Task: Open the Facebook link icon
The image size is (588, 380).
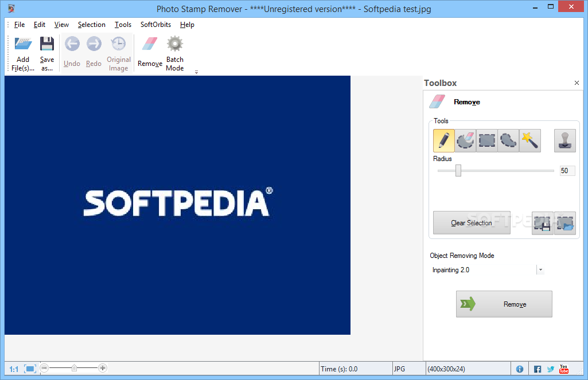Action: (x=538, y=369)
